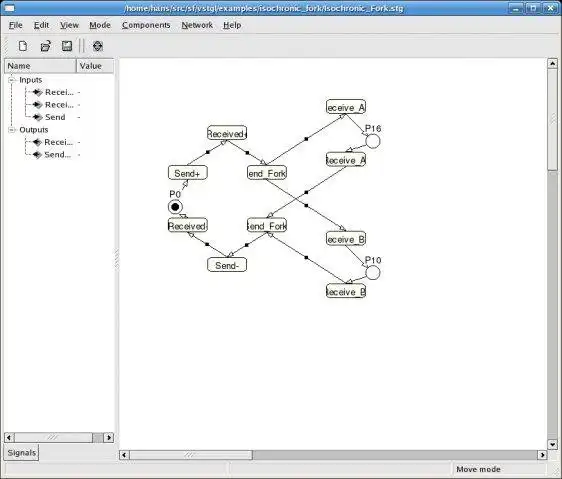Click the Value column header
The image size is (562, 479).
point(95,66)
